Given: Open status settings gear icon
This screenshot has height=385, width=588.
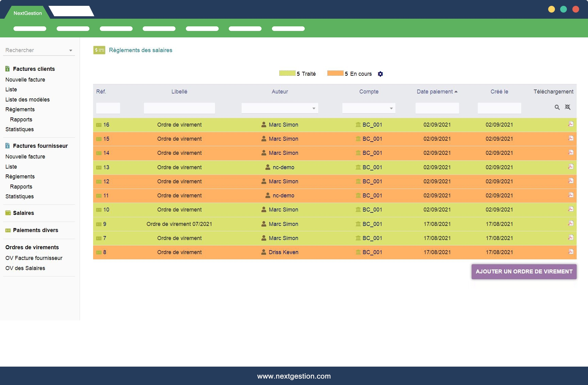Looking at the screenshot, I should click(x=380, y=74).
